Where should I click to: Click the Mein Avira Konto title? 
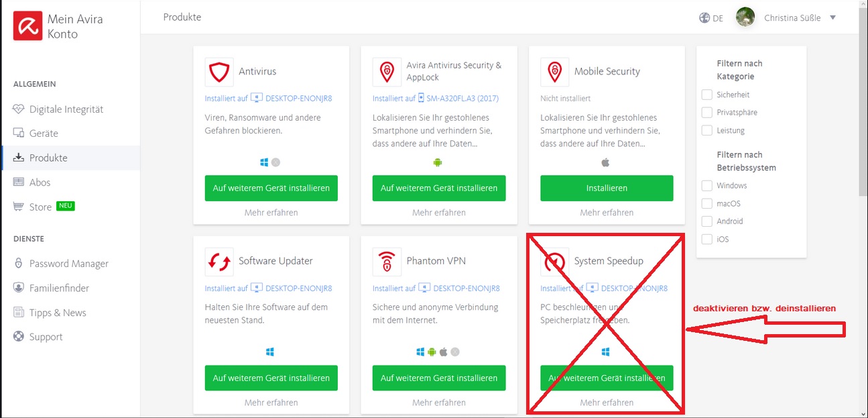click(75, 26)
